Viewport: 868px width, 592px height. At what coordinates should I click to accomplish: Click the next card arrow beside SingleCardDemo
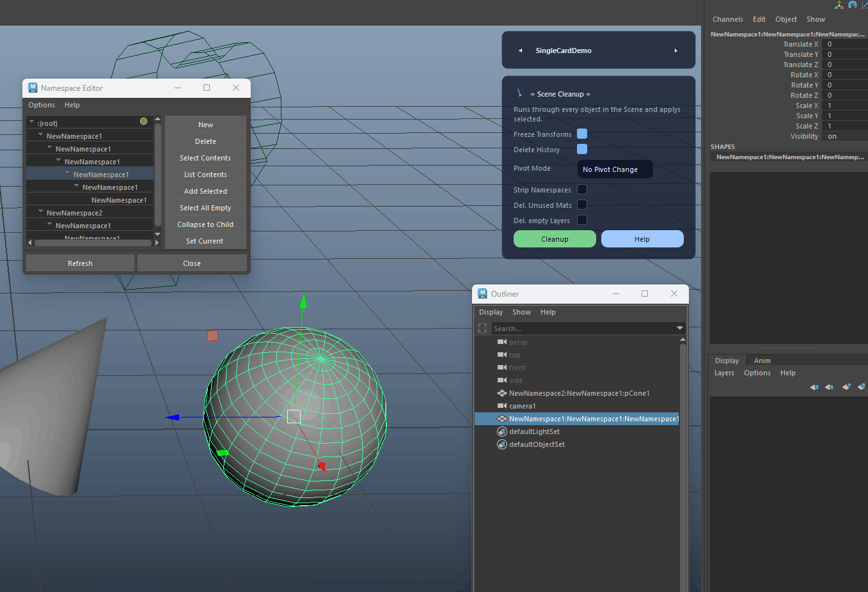675,51
